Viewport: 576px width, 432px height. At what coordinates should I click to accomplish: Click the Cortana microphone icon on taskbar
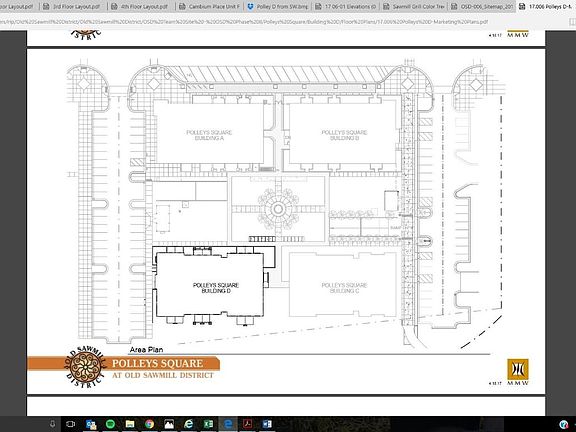(53, 424)
